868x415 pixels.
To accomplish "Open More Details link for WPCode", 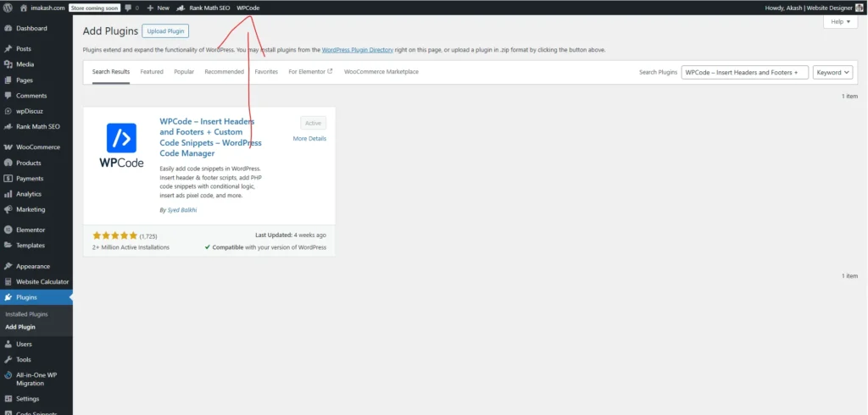I will (309, 139).
